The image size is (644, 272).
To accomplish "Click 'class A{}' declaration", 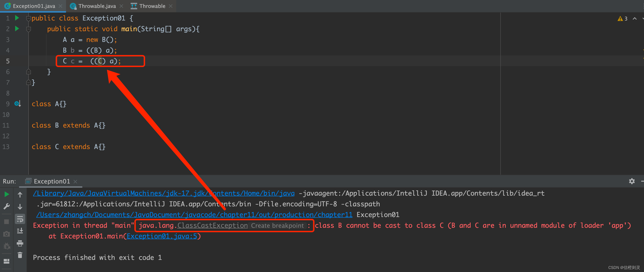I will pos(49,104).
